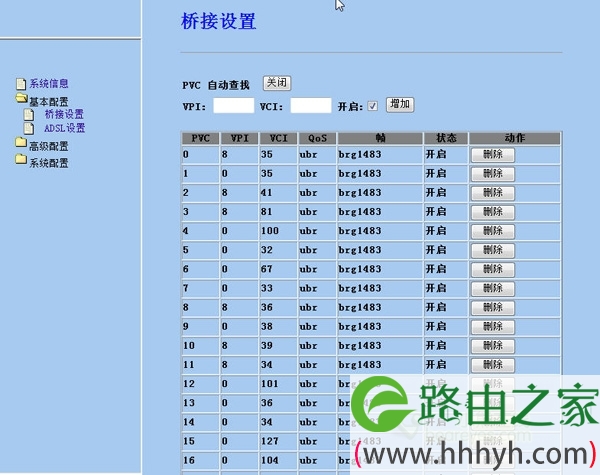Click the 桥接设置 page heading
Viewport: 600px width, 475px height.
(218, 21)
